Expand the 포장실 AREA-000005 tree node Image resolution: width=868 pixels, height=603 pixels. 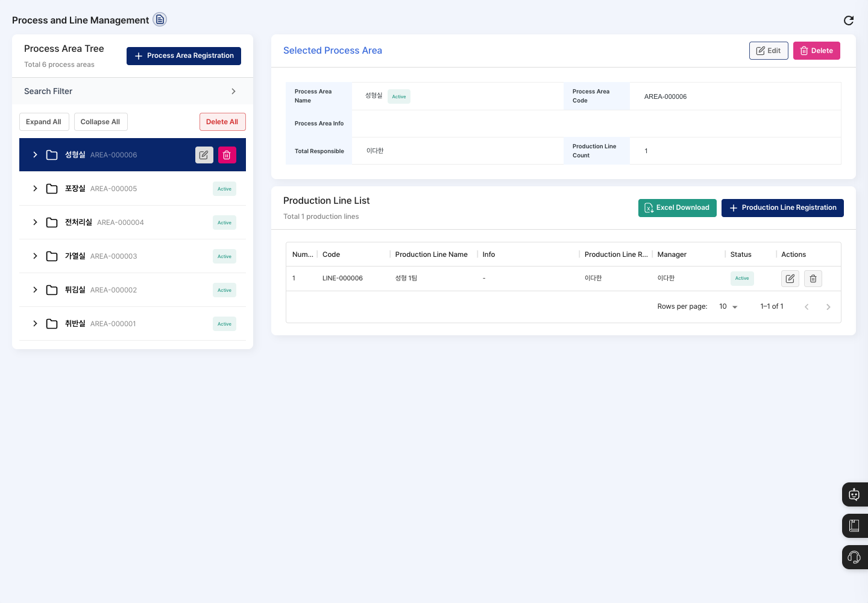pos(35,189)
